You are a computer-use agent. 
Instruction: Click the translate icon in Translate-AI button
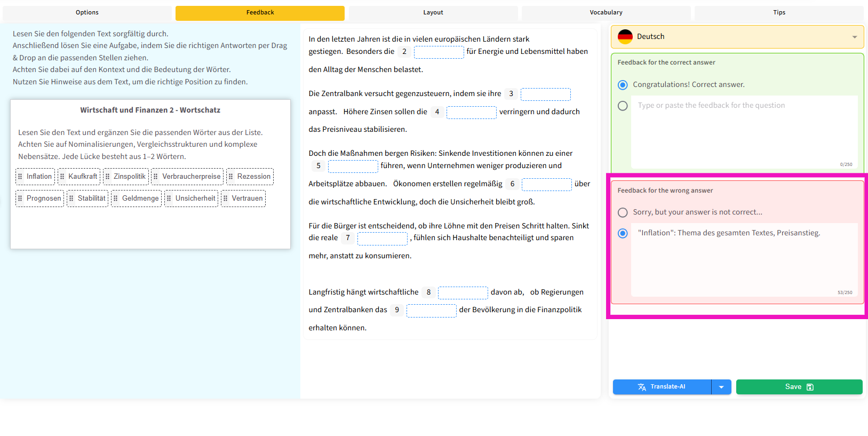(x=642, y=387)
